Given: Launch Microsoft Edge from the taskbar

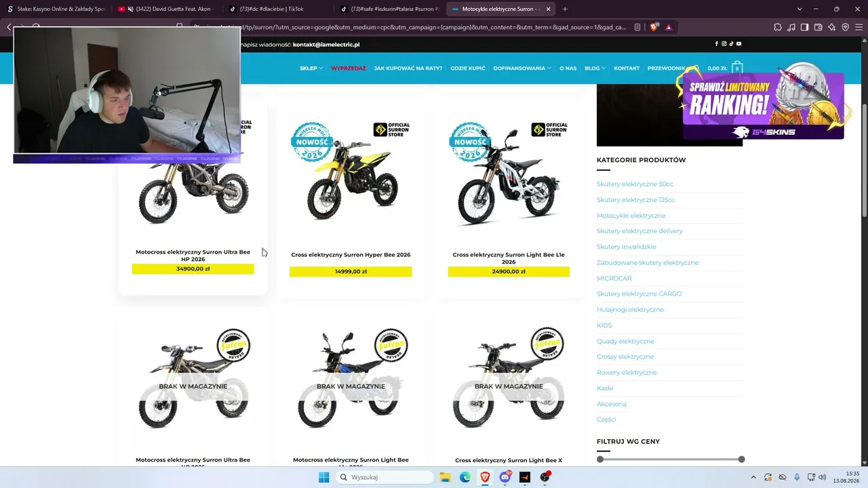Looking at the screenshot, I should pyautogui.click(x=465, y=477).
